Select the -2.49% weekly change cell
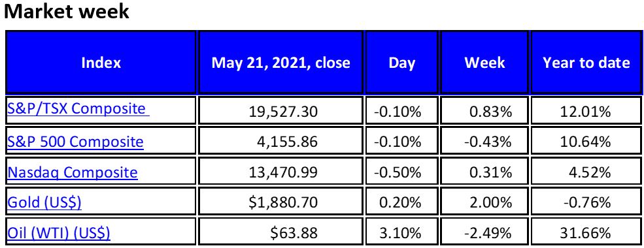This screenshot has width=644, height=248. coord(484,233)
